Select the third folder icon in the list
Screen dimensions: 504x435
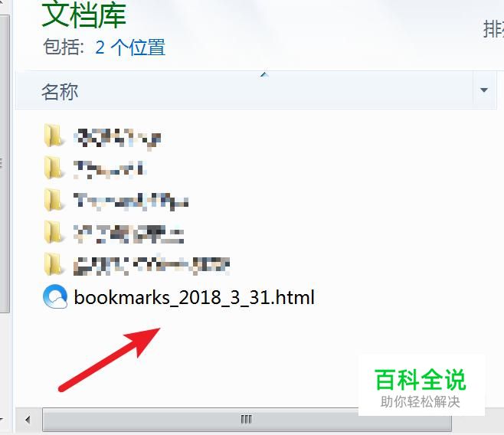click(x=54, y=200)
